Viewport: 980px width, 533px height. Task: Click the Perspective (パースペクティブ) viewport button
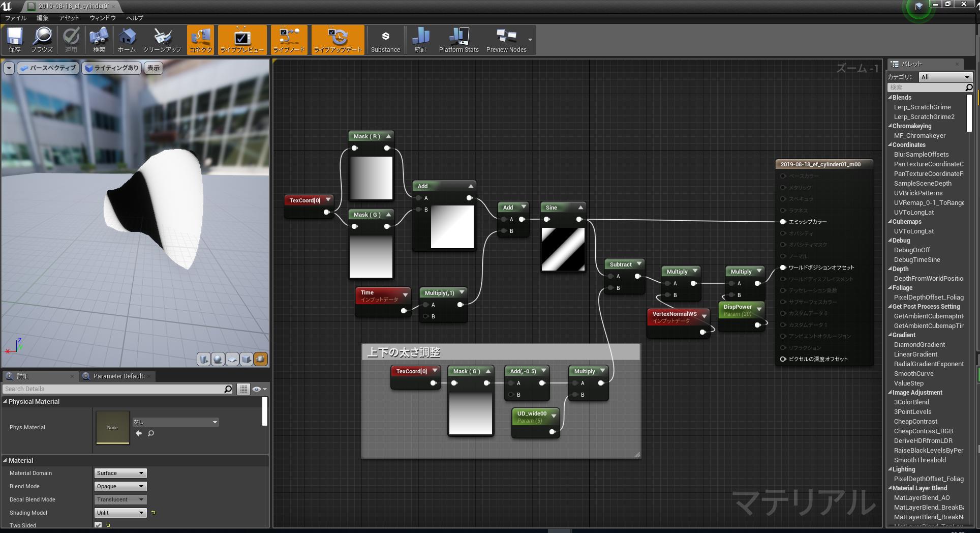[x=48, y=68]
